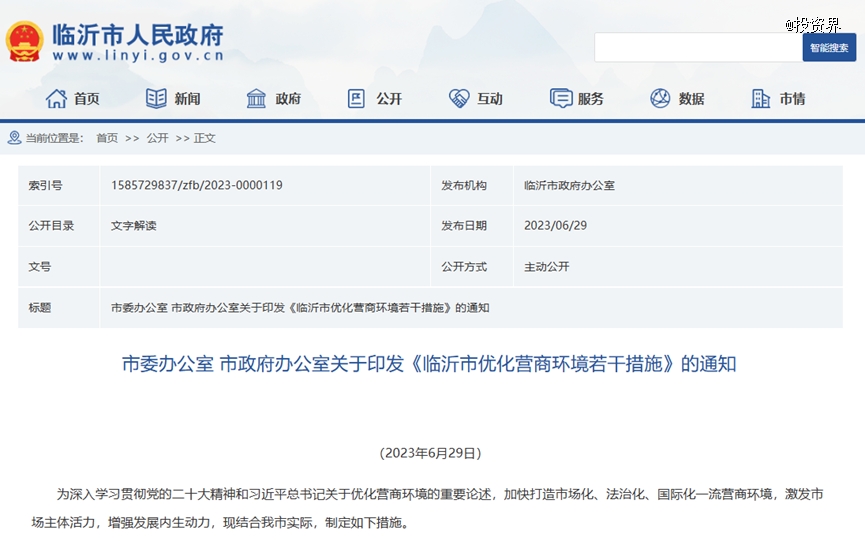
Task: Go to 首页 in the breadcrumb
Action: (x=107, y=138)
